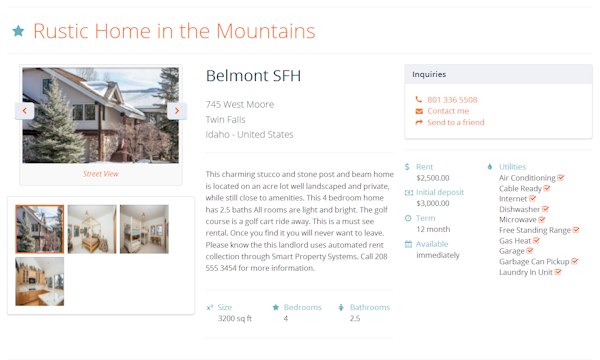Click the share arrow icon beside Send to a friend
Image resolution: width=600 pixels, height=360 pixels.
[419, 122]
